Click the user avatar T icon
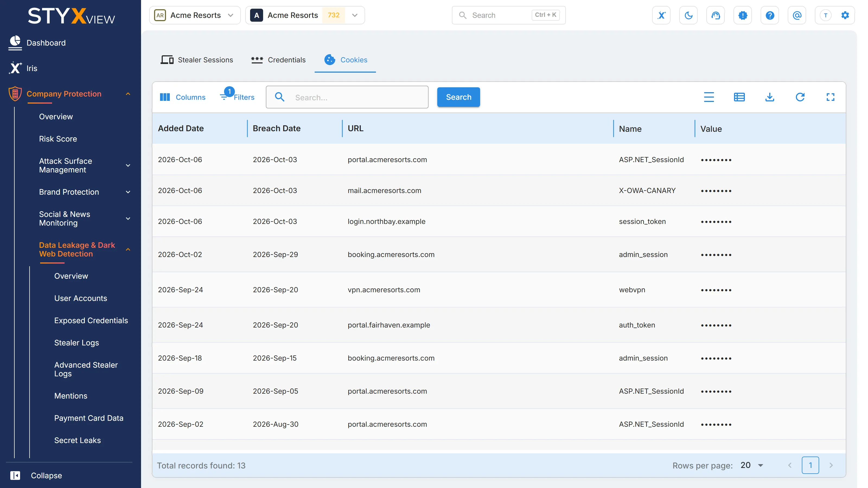 (825, 15)
